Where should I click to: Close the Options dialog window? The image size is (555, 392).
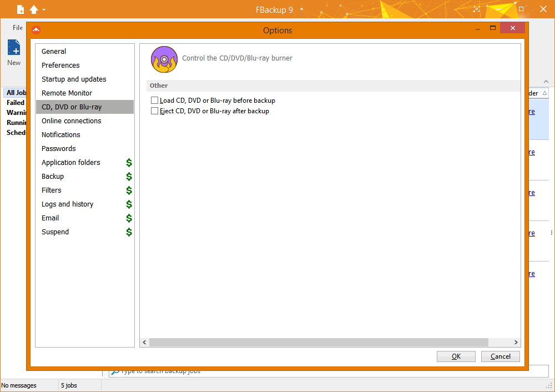512,28
